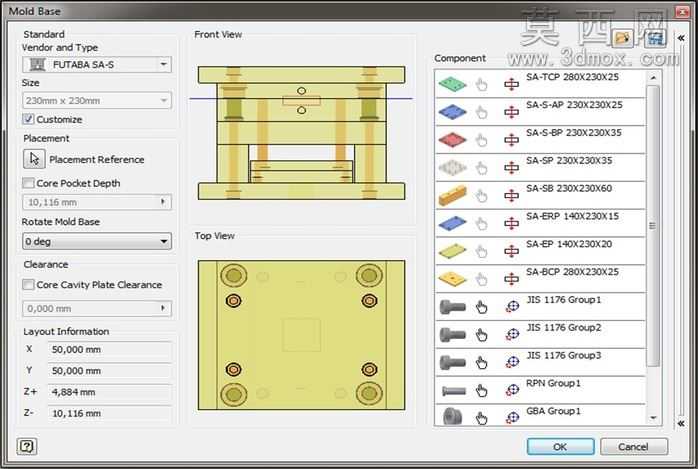The width and height of the screenshot is (698, 469).
Task: Select JIS 1176 Group2 component row
Action: pos(540,335)
